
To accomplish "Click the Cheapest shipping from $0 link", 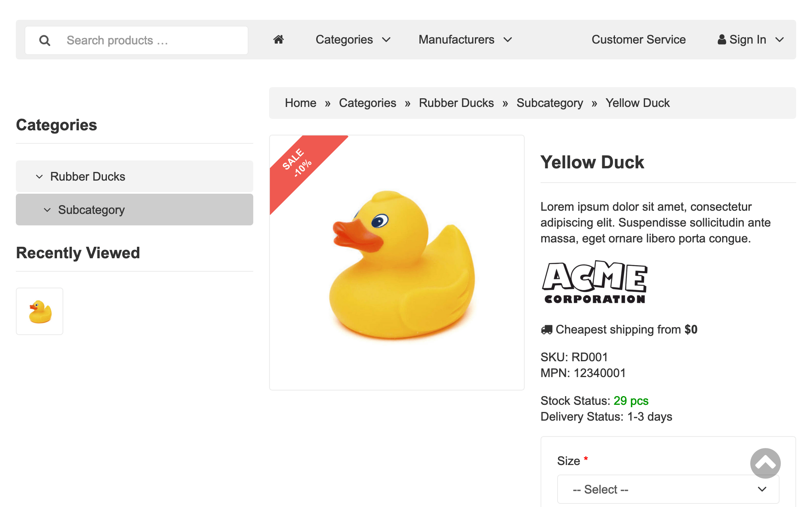I will click(626, 330).
